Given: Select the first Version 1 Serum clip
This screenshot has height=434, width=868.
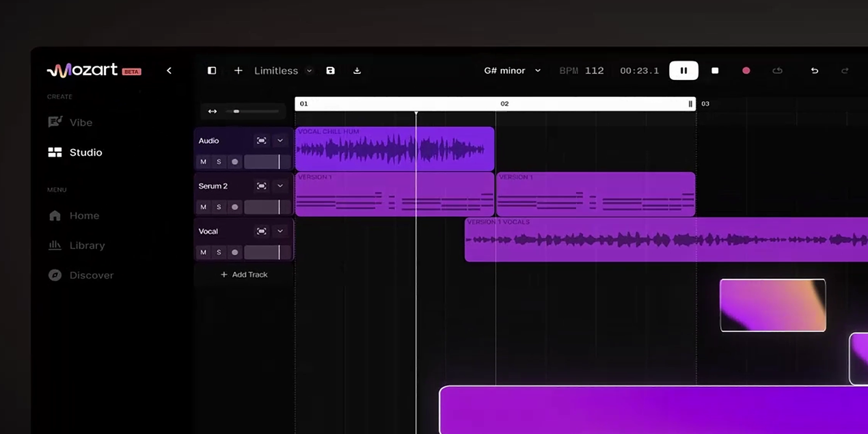Looking at the screenshot, I should click(394, 194).
